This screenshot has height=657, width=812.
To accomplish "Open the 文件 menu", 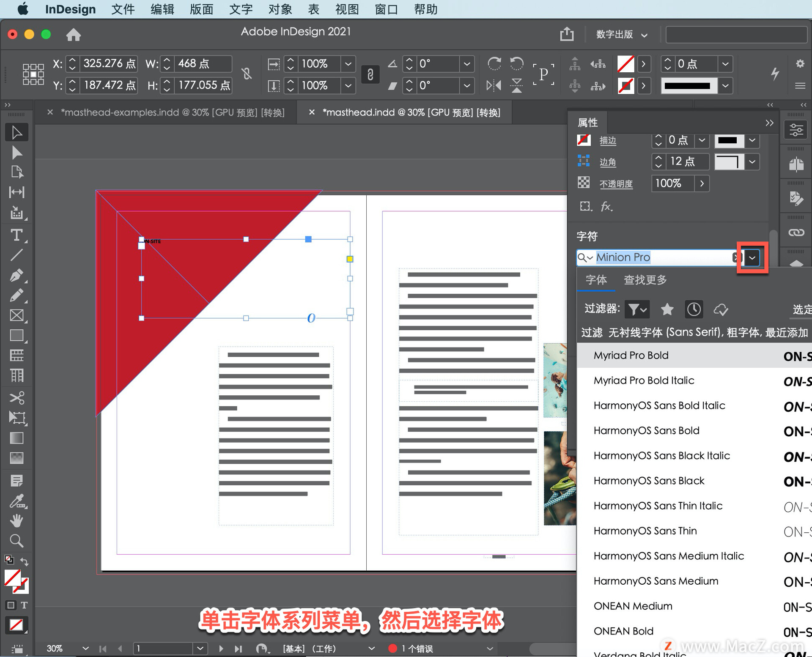I will click(123, 9).
